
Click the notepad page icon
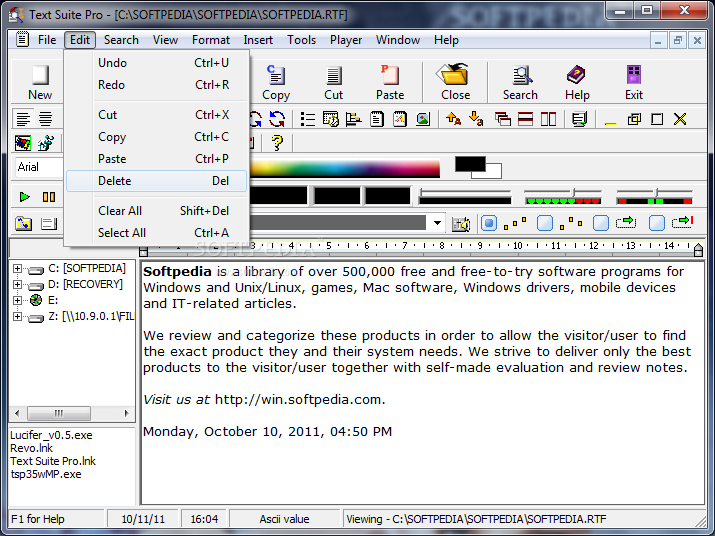click(377, 119)
